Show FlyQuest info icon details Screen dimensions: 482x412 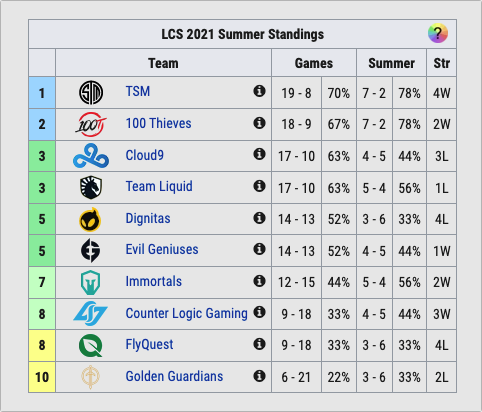[x=259, y=344]
